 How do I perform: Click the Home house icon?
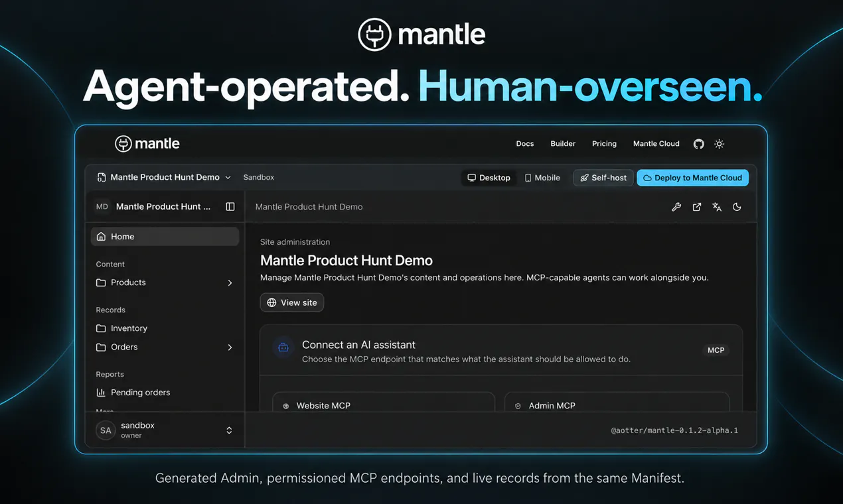tap(101, 237)
